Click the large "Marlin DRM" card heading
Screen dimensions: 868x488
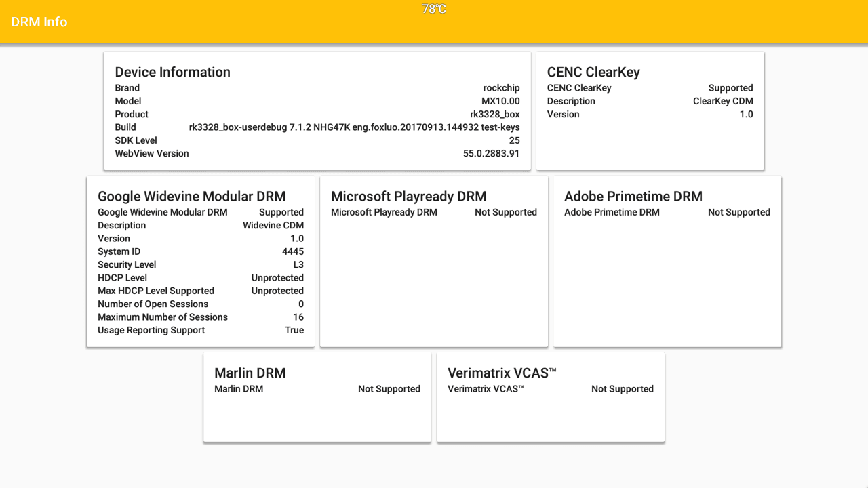click(250, 373)
